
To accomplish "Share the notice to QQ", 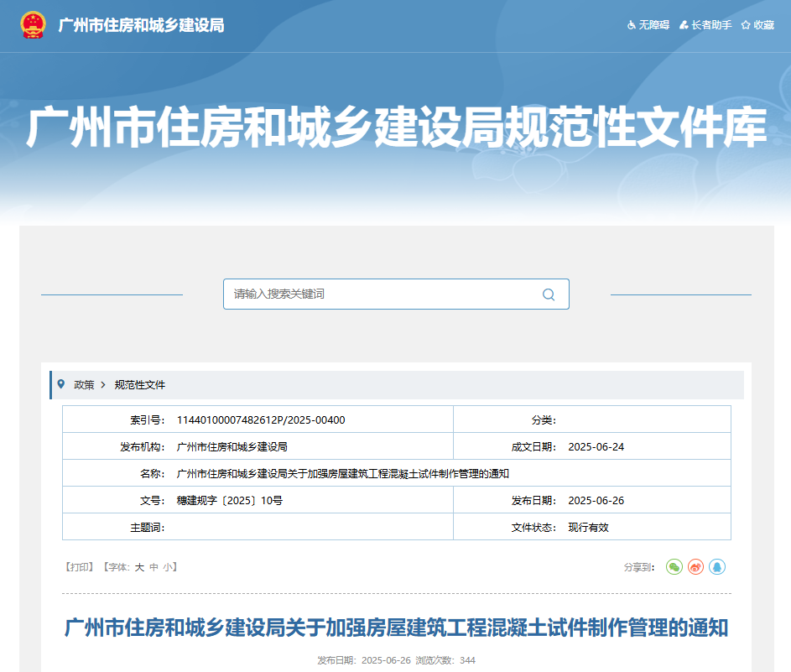I will tap(717, 567).
